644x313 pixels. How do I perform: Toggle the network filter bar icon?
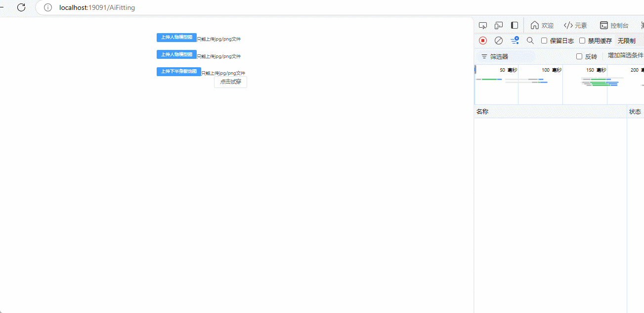click(515, 41)
